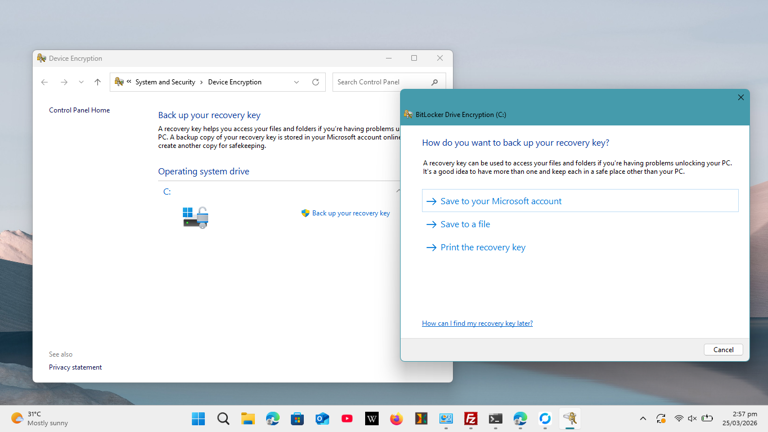This screenshot has width=768, height=432.
Task: Choose Save to a file option
Action: tap(465, 224)
